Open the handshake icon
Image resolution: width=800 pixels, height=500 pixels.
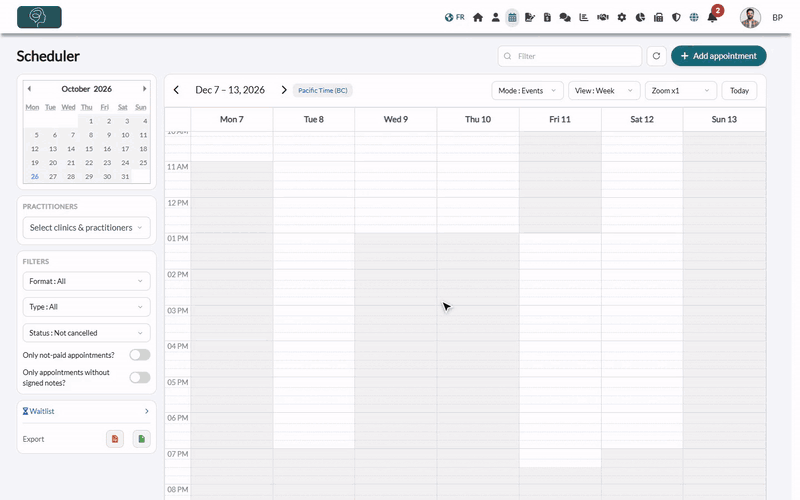(603, 17)
